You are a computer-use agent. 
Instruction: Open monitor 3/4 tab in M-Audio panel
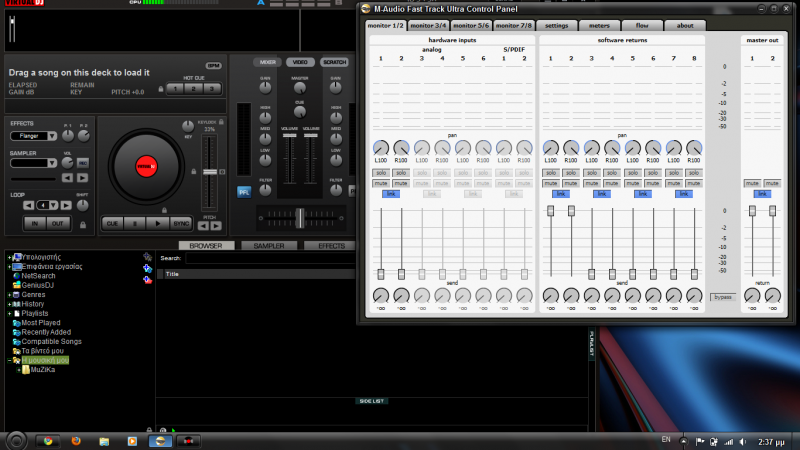click(x=428, y=26)
